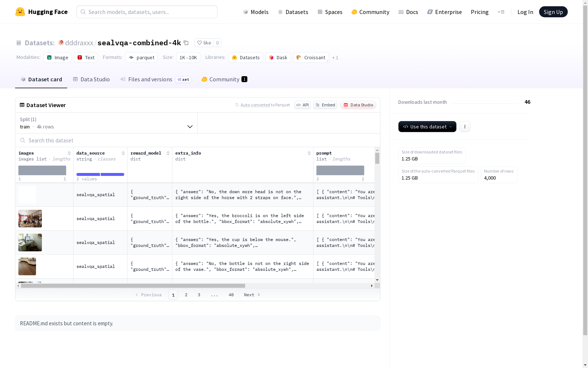Open the three-dot more options button
Screen dimensions: 588x368
[x=465, y=127]
